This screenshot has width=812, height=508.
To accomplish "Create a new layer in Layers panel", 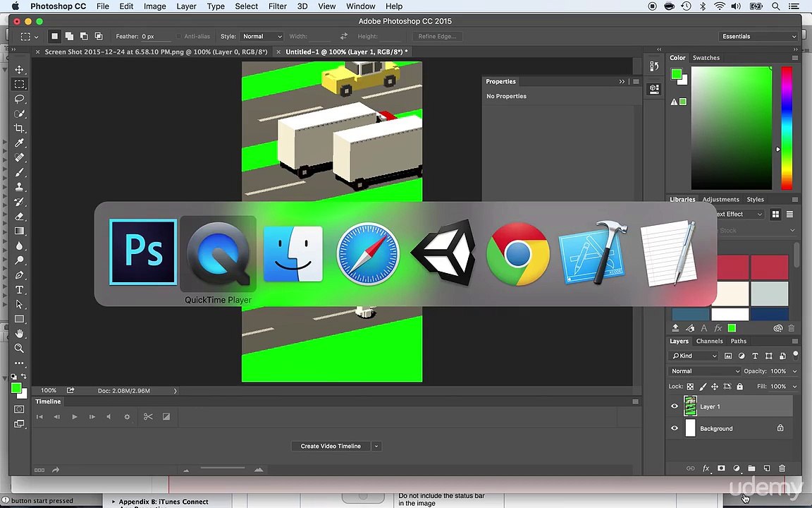I will click(x=767, y=468).
